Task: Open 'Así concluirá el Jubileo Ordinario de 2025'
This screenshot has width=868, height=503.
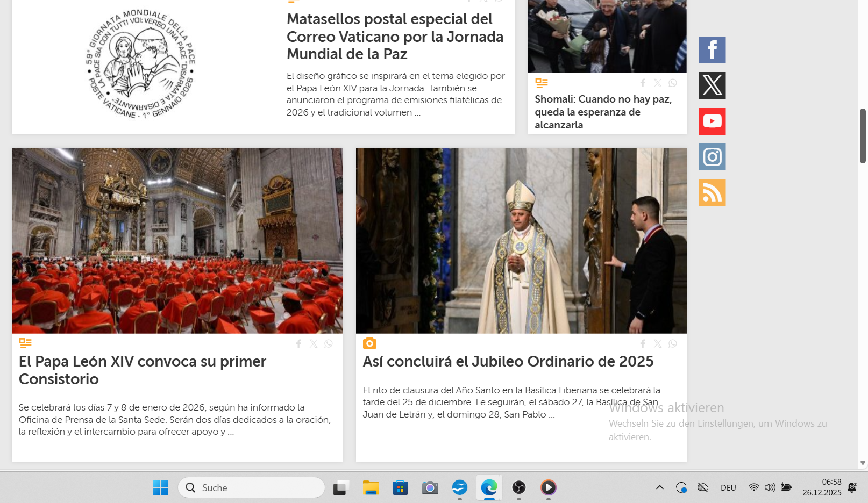Action: [508, 362]
